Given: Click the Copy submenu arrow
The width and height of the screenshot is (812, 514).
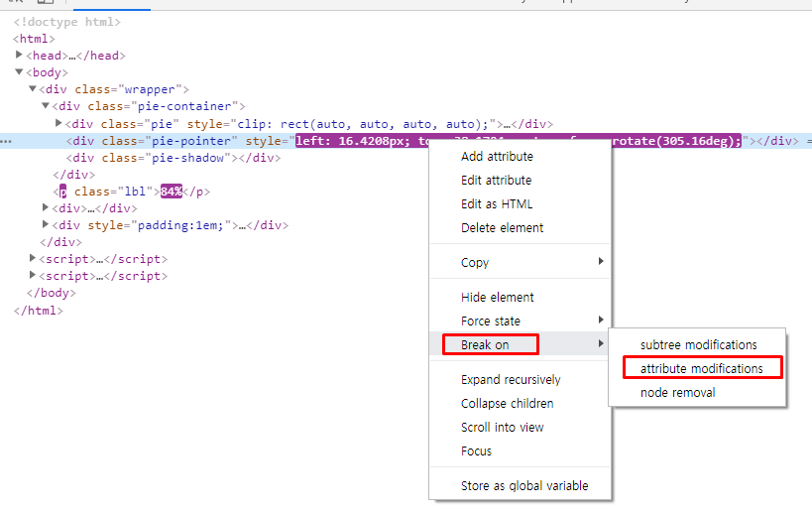Looking at the screenshot, I should pyautogui.click(x=601, y=261).
